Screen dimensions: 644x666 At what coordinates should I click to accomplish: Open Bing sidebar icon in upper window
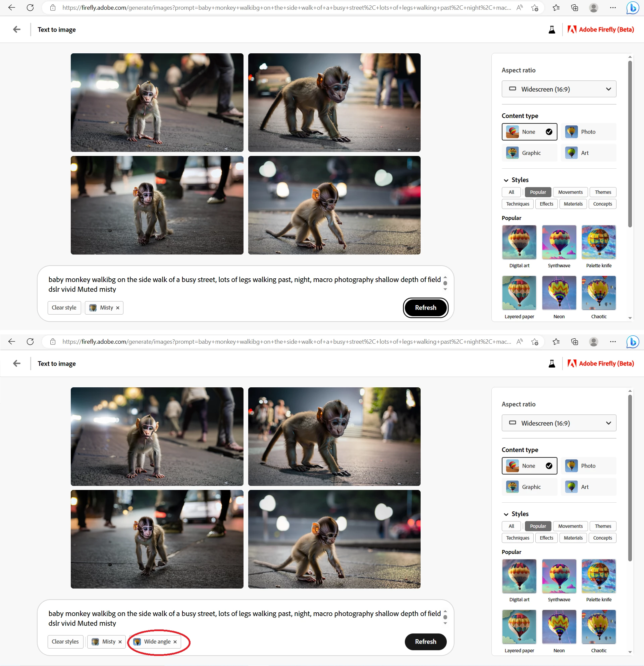point(633,7)
